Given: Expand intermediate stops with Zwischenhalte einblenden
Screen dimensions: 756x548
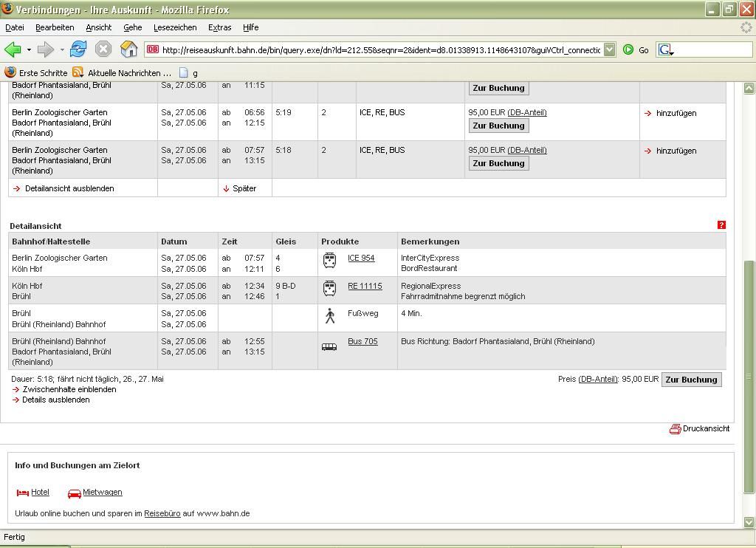Looking at the screenshot, I should click(69, 389).
